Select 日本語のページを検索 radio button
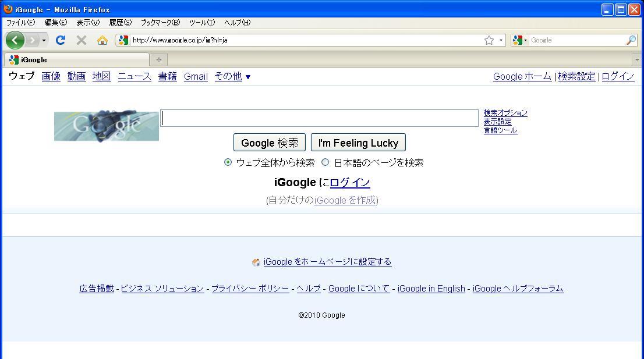The width and height of the screenshot is (644, 359). [x=325, y=162]
